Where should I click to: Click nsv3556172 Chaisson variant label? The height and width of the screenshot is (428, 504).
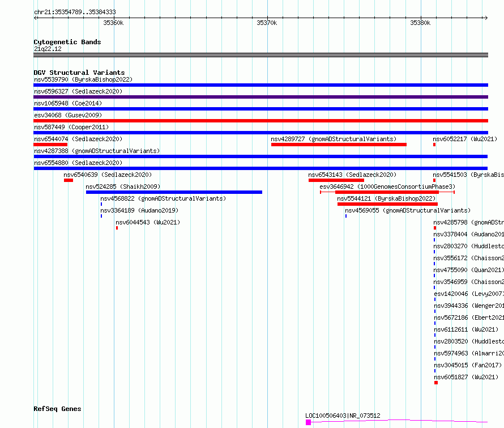coord(469,258)
